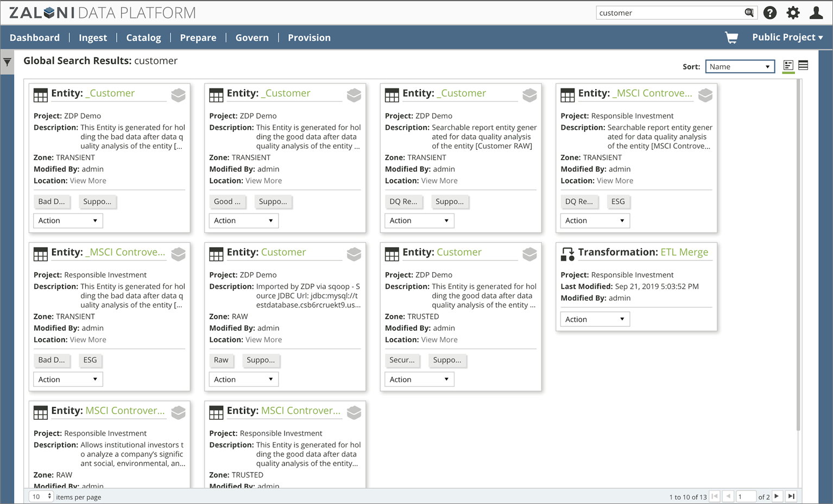Click the table icon on the RAW zone Customer card
Image resolution: width=833 pixels, height=504 pixels.
point(216,254)
